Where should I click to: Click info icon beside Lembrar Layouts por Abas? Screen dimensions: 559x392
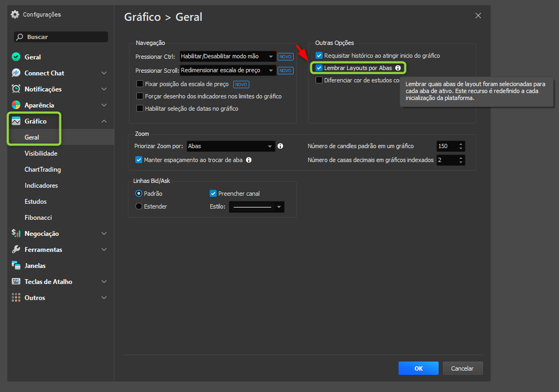click(398, 68)
